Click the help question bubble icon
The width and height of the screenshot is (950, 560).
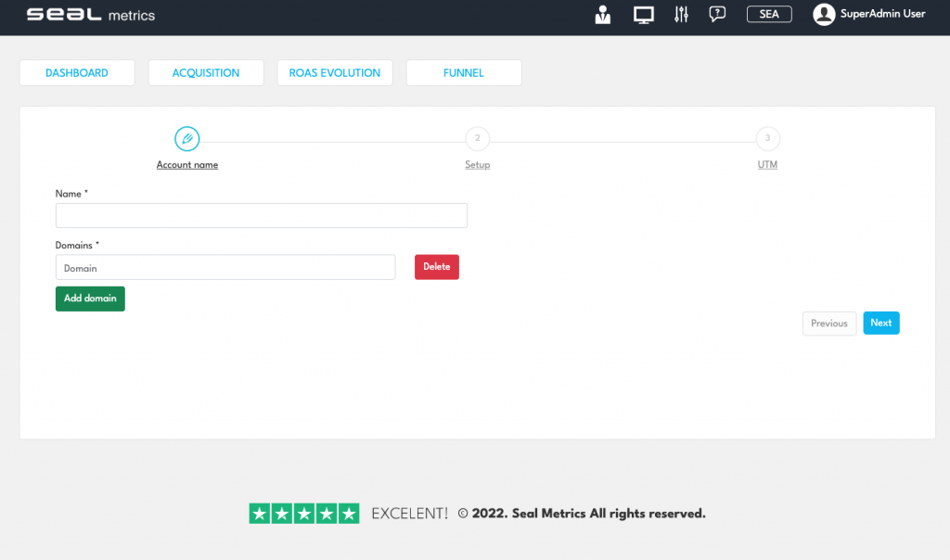716,14
